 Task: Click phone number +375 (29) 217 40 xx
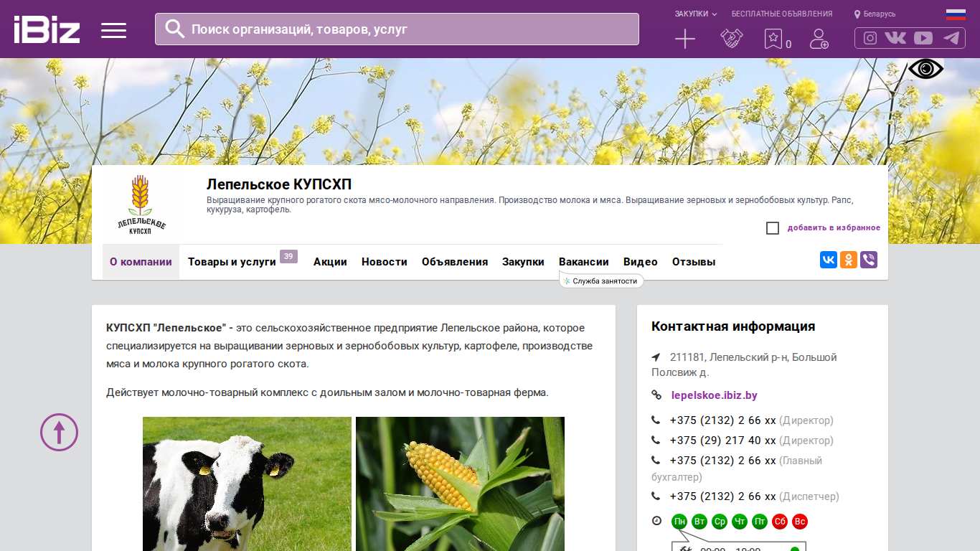pyautogui.click(x=723, y=441)
